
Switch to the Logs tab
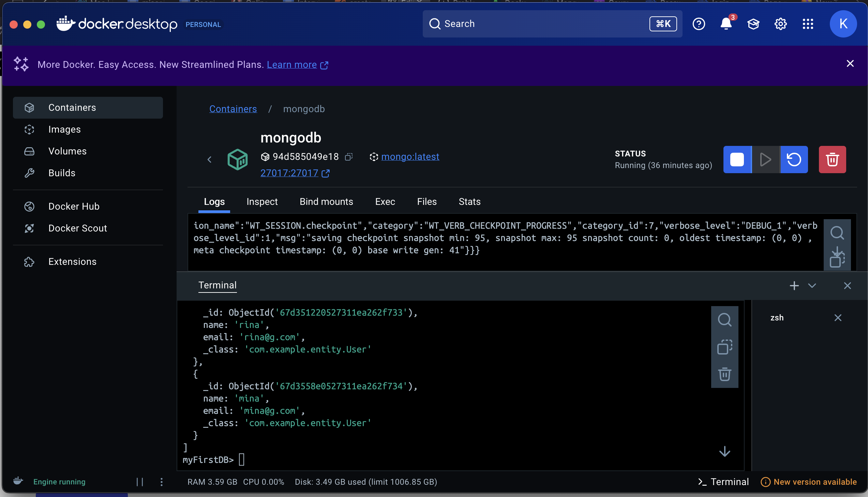[214, 202]
